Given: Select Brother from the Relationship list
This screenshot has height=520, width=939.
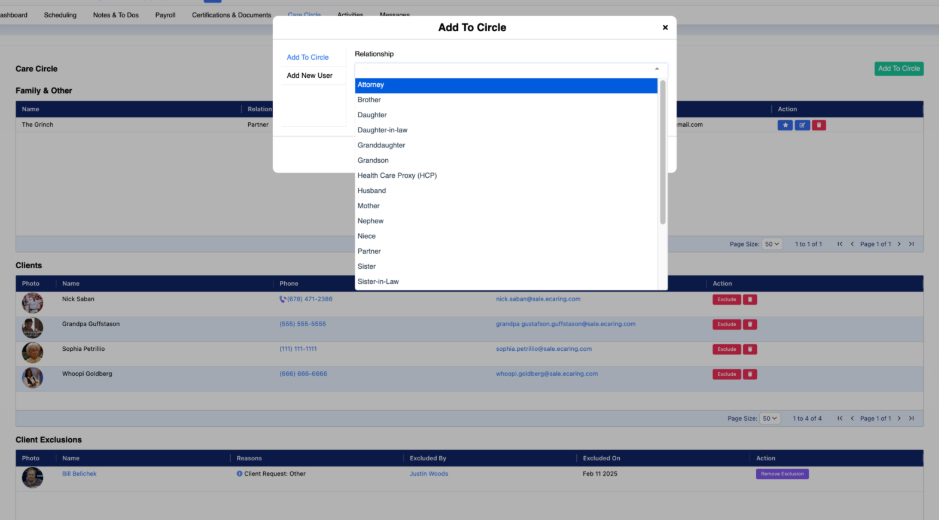Looking at the screenshot, I should click(506, 100).
